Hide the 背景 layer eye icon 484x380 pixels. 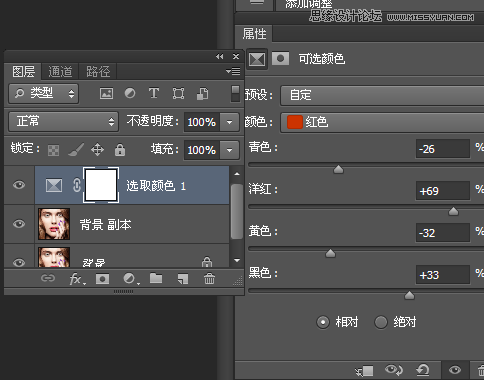[x=19, y=262]
